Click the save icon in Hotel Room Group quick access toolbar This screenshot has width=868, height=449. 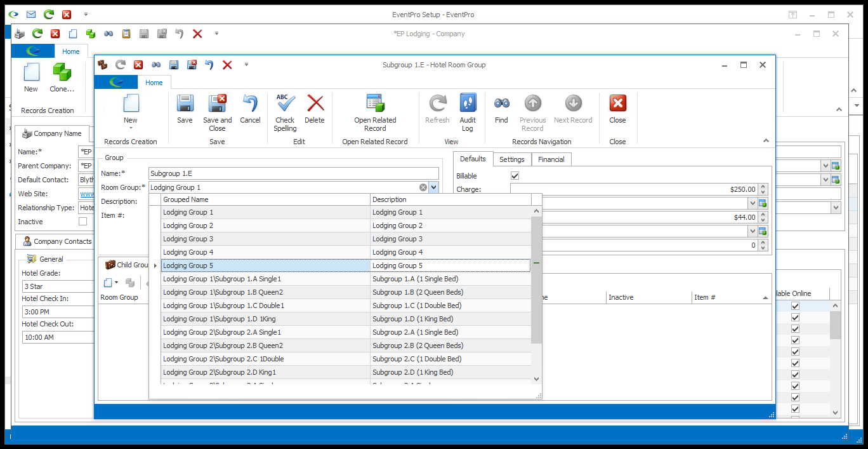pyautogui.click(x=174, y=65)
